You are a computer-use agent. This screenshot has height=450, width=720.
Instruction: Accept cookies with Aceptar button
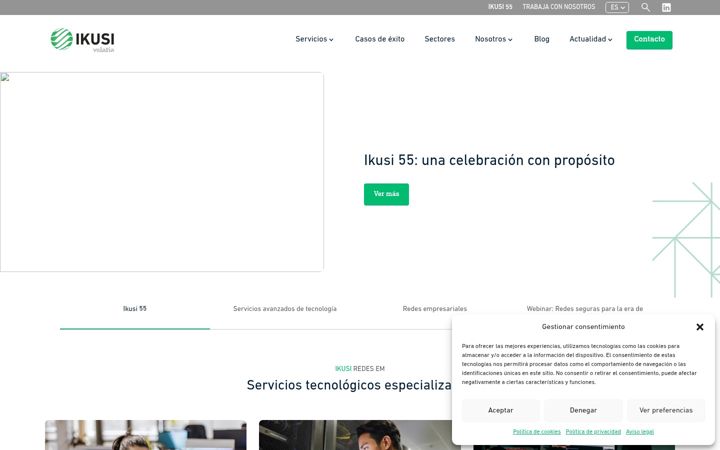point(501,411)
